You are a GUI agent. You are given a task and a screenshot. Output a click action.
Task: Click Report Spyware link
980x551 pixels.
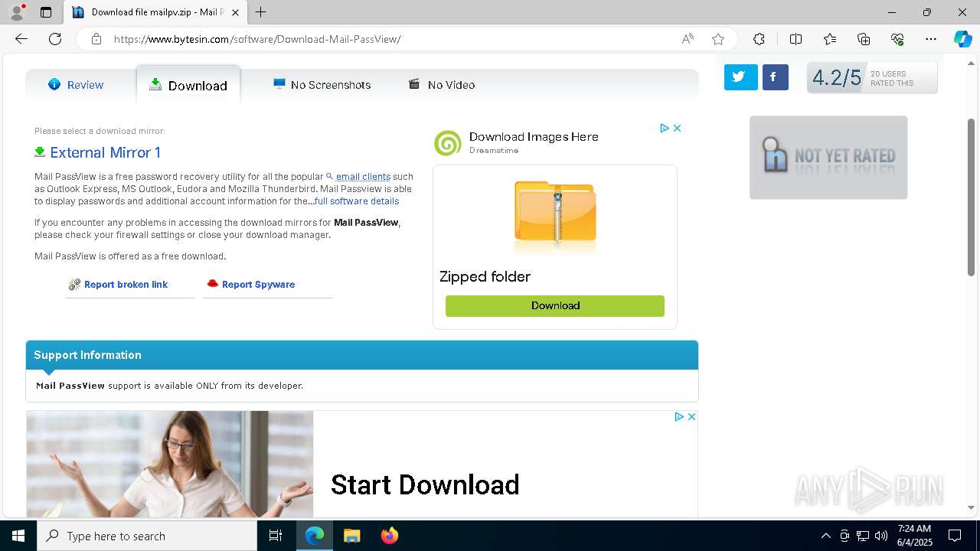pos(258,285)
